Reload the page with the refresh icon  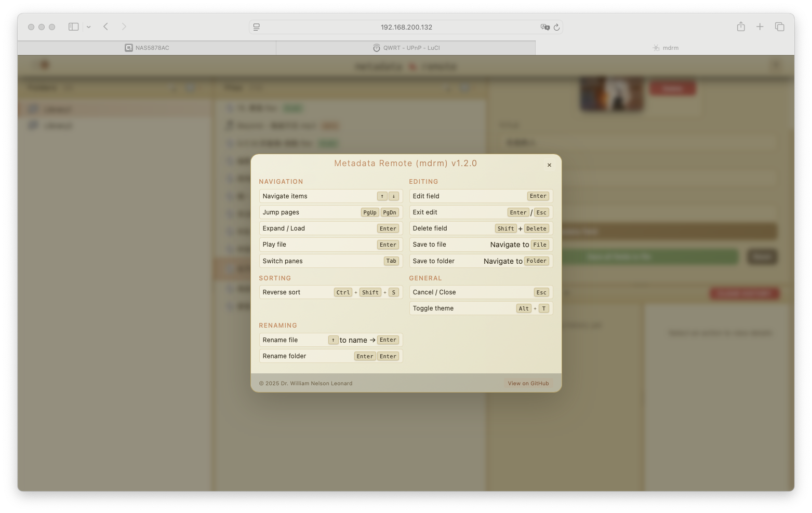(x=556, y=27)
